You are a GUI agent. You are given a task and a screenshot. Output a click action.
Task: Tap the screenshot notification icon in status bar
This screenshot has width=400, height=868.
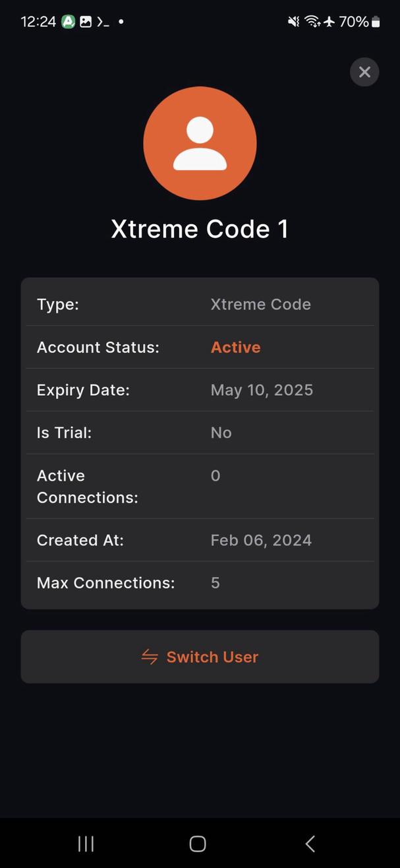[86, 21]
